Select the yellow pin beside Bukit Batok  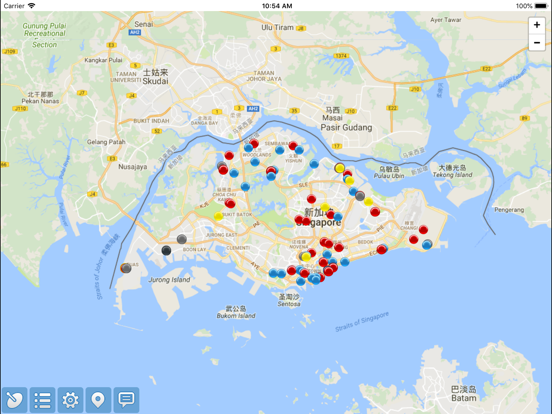coord(218,216)
